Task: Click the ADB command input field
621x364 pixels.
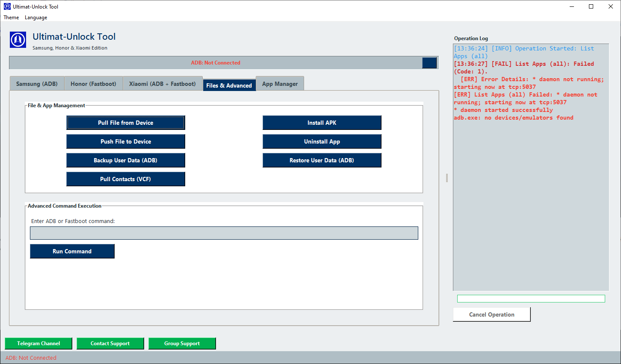Action: [x=224, y=233]
